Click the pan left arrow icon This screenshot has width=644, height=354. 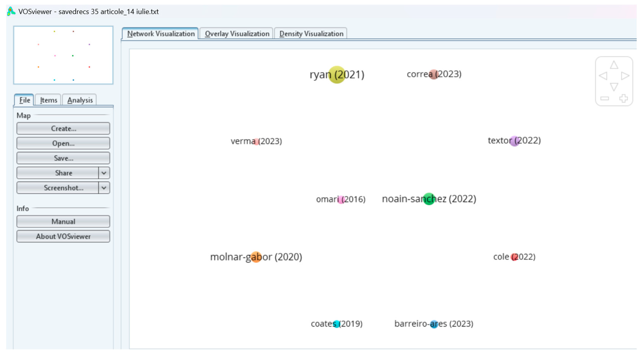(603, 76)
